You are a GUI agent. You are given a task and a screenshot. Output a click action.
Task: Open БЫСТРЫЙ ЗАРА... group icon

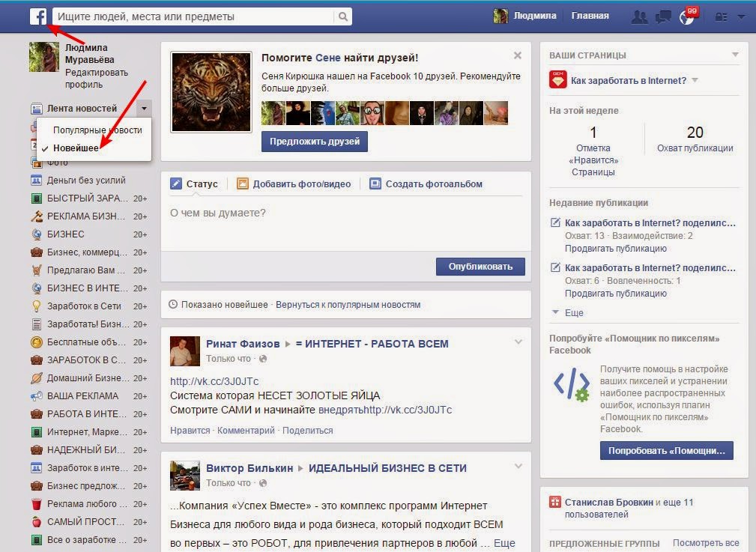tap(36, 198)
